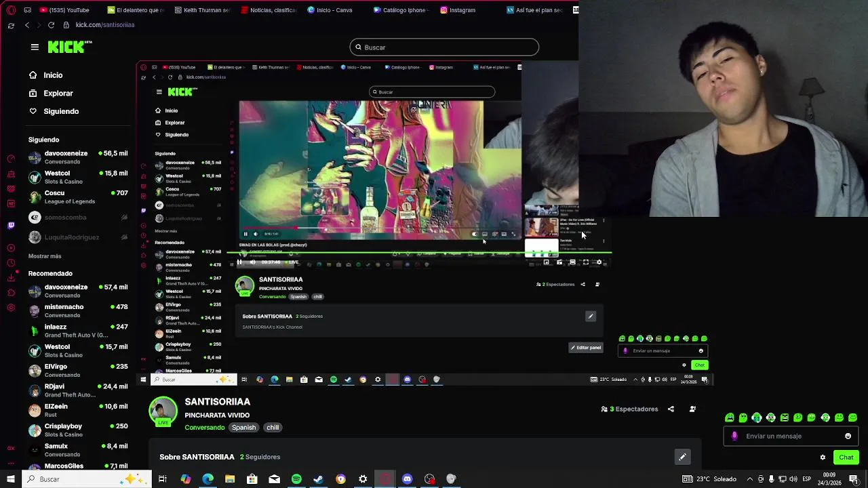This screenshot has height=488, width=868.
Task: Pause the nested stream player
Action: click(x=239, y=262)
